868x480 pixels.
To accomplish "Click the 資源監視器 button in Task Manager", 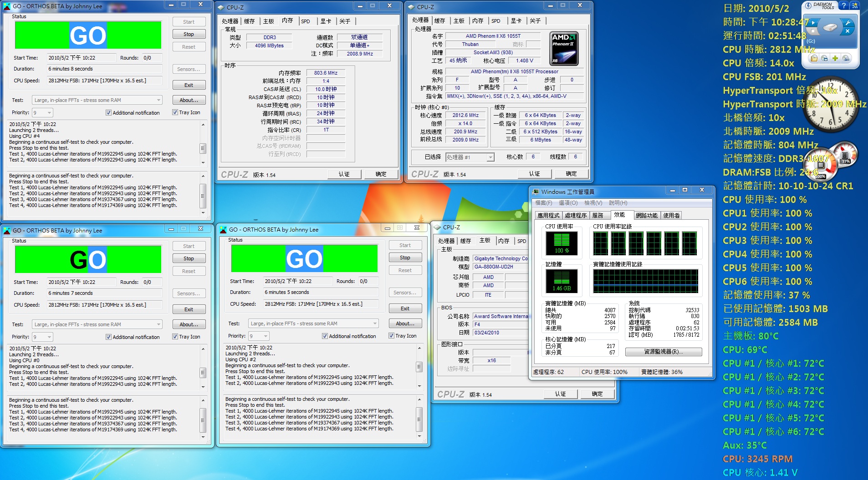I will 663,352.
